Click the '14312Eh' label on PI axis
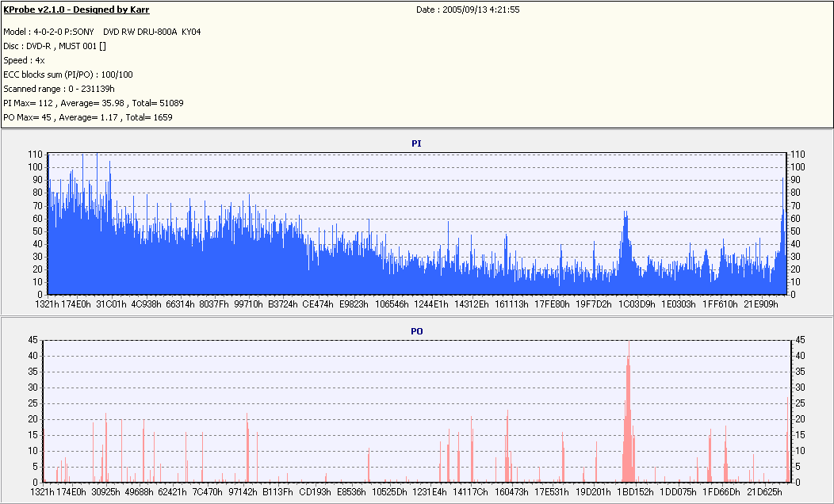834x504 pixels. point(471,304)
